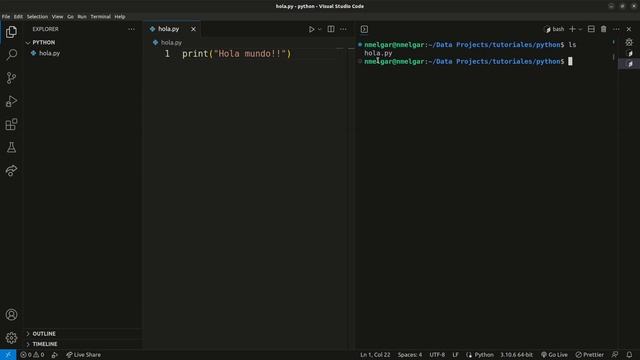Screen dimensions: 640x360
Task: Start Go Live server
Action: pos(554,355)
